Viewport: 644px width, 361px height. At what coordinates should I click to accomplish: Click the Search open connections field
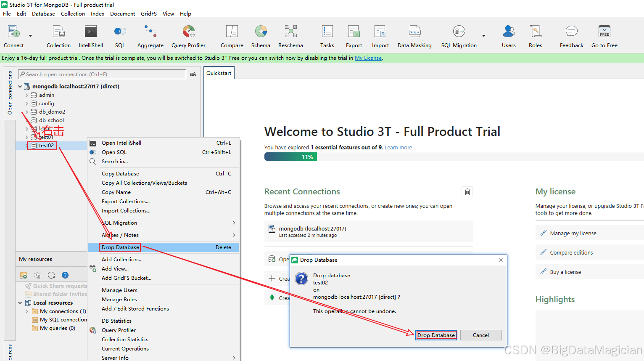102,74
